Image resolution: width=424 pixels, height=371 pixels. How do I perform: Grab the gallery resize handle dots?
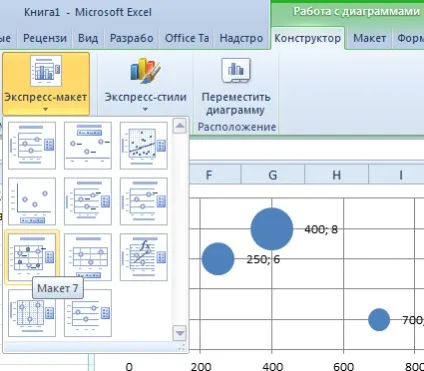click(x=182, y=348)
